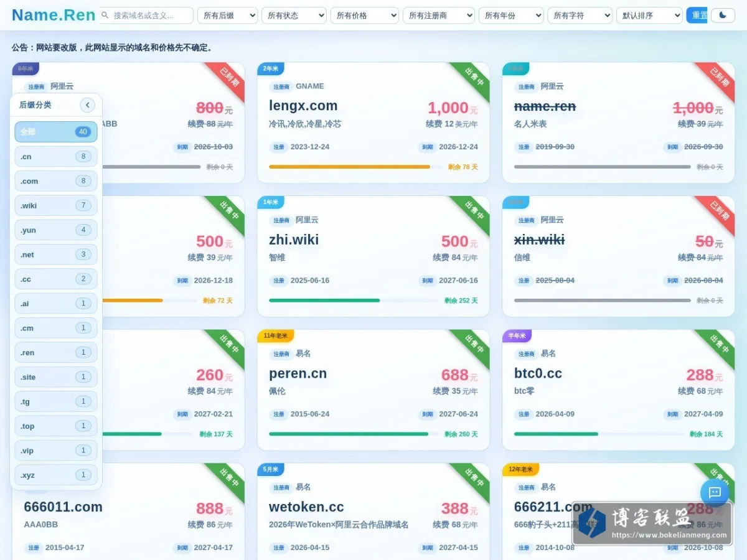
Task: Click the btc0.cc remaining-days progress bar
Action: click(599, 434)
